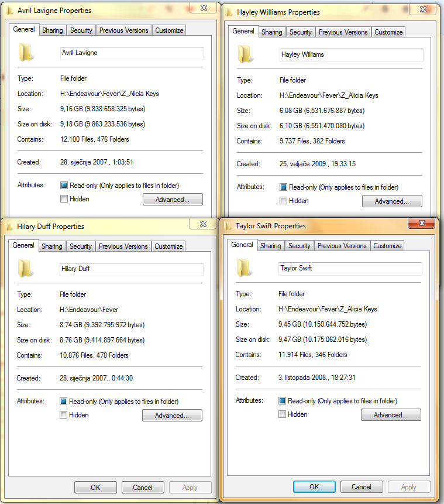444x504 pixels.
Task: Click title bar folder icon of Hilary Duff Properties
Action: (x=9, y=227)
